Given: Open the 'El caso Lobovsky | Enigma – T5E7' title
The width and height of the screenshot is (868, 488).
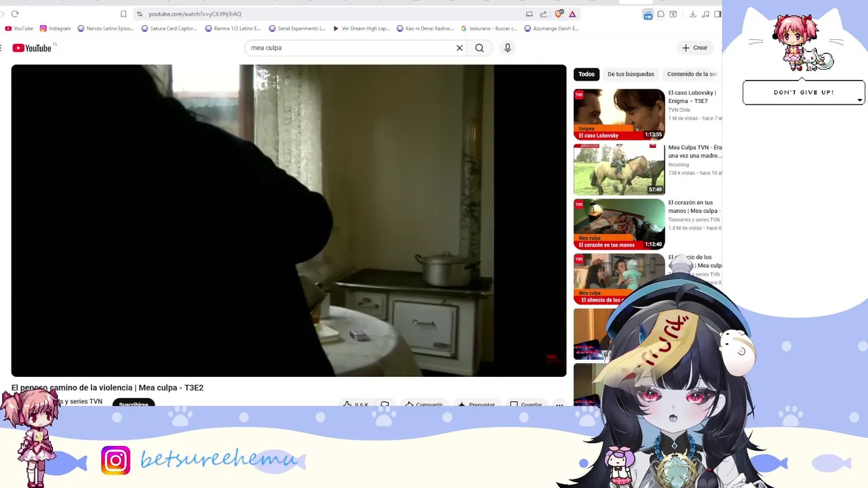Looking at the screenshot, I should click(692, 97).
